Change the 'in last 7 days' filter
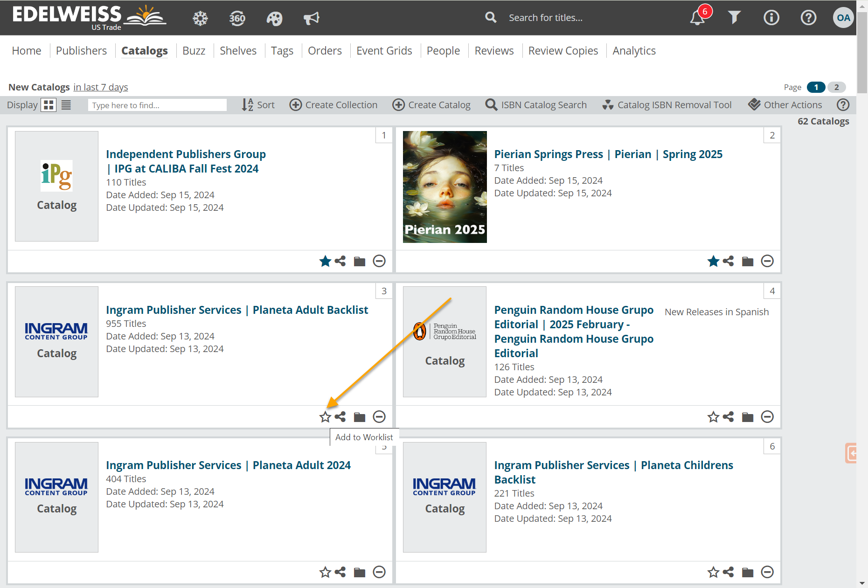This screenshot has width=868, height=588. [x=101, y=87]
